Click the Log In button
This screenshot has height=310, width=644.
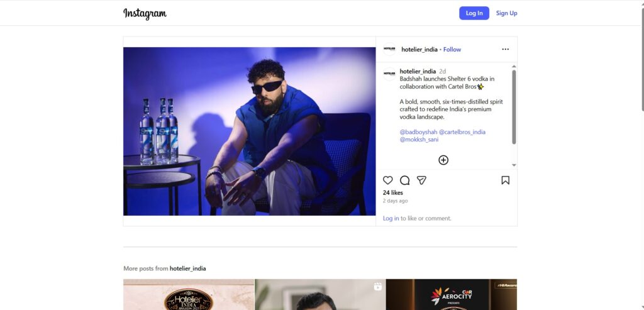click(x=474, y=13)
